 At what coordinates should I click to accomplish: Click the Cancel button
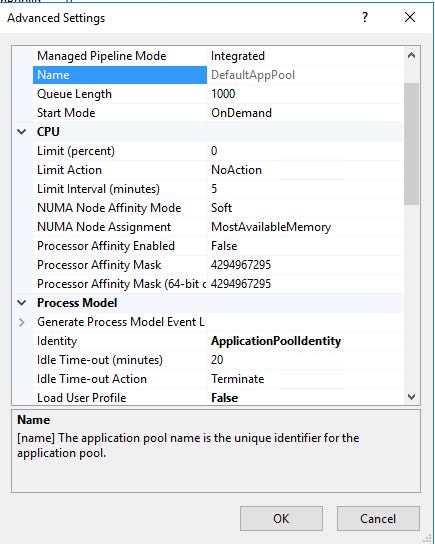tap(378, 519)
